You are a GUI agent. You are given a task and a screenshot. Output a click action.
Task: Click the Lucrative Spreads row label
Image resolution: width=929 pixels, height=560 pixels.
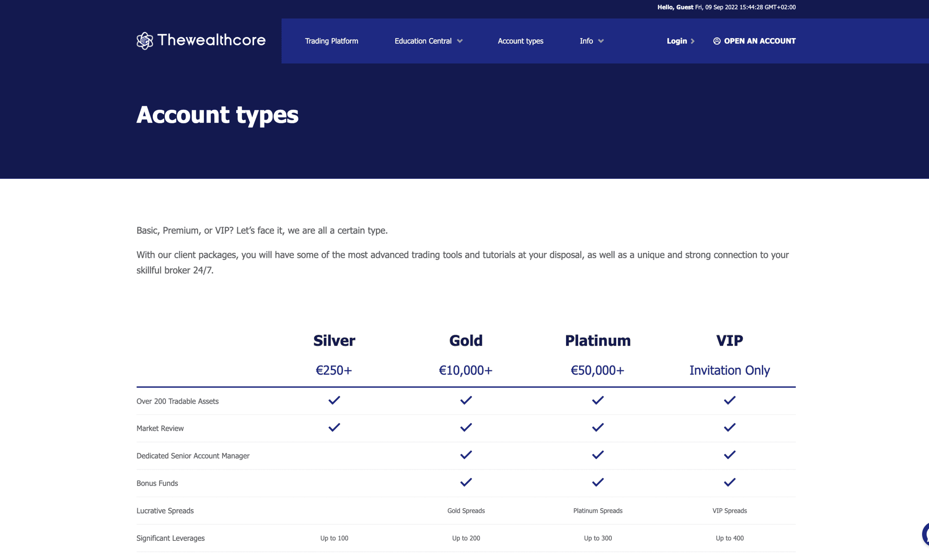[x=165, y=511]
